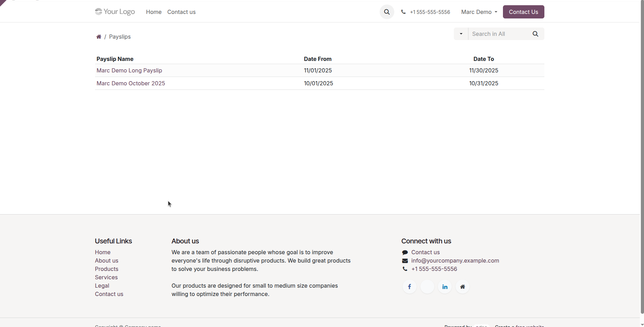Click the home icon in breadcrumb
The height and width of the screenshot is (327, 644).
click(99, 37)
